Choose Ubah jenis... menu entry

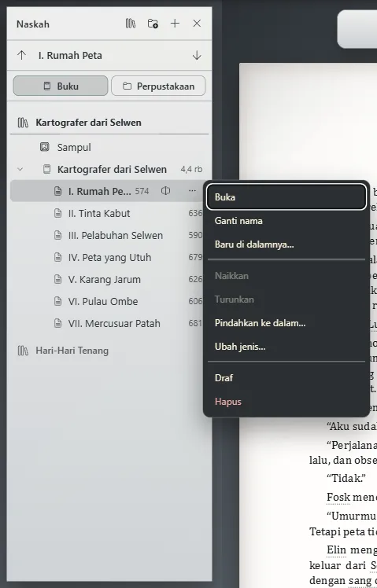point(286,347)
